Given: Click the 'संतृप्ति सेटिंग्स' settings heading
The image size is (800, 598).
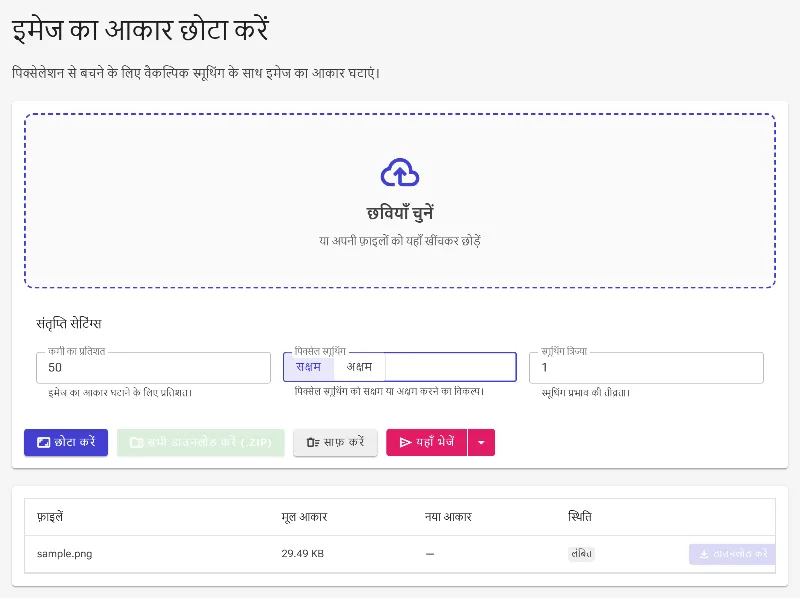Looking at the screenshot, I should click(x=69, y=323).
